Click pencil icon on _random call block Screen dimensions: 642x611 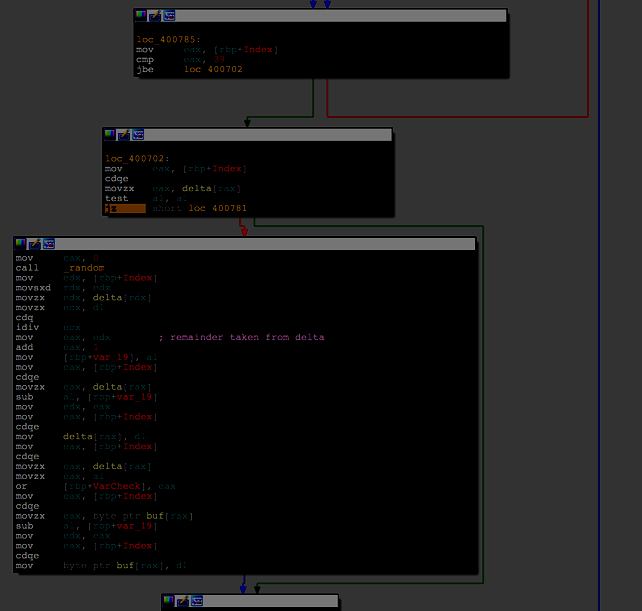[x=34, y=244]
